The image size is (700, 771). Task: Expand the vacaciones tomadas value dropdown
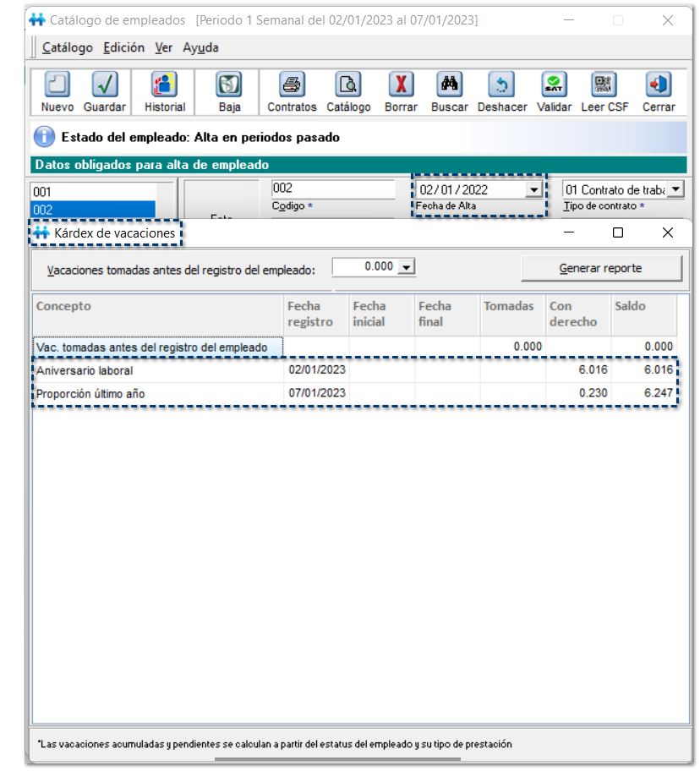(x=407, y=267)
